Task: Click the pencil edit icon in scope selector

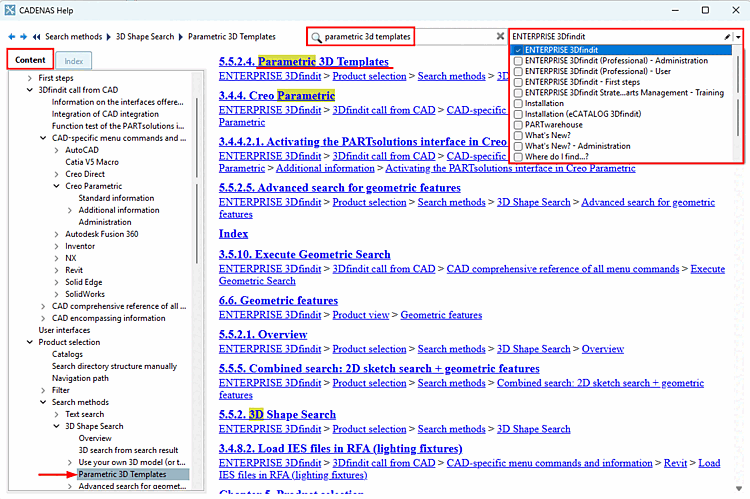Action: 728,37
